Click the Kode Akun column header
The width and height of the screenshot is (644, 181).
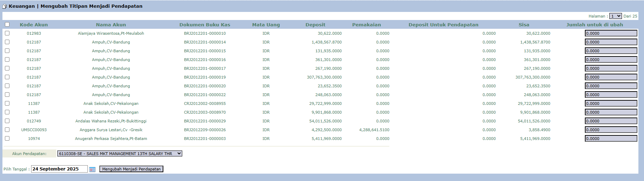point(34,25)
